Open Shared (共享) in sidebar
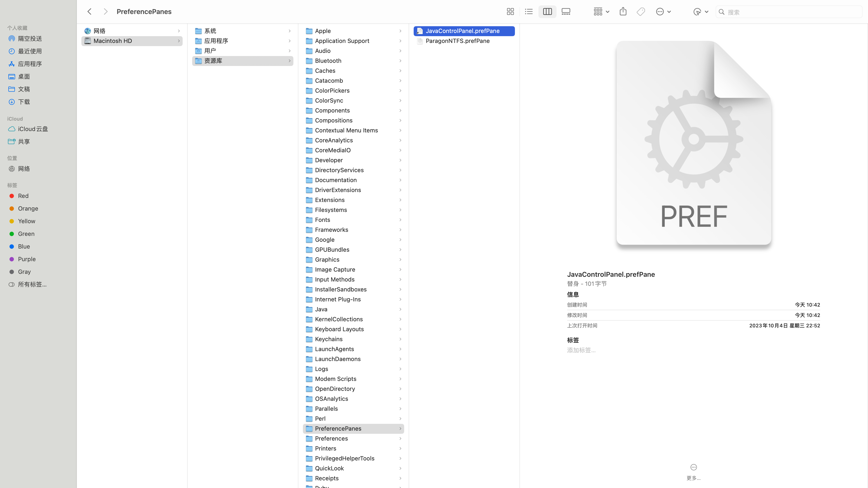Viewport: 868px width, 488px height. point(24,142)
